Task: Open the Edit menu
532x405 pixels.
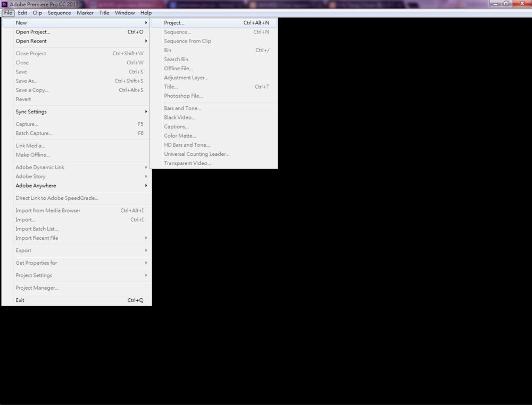Action: 22,13
